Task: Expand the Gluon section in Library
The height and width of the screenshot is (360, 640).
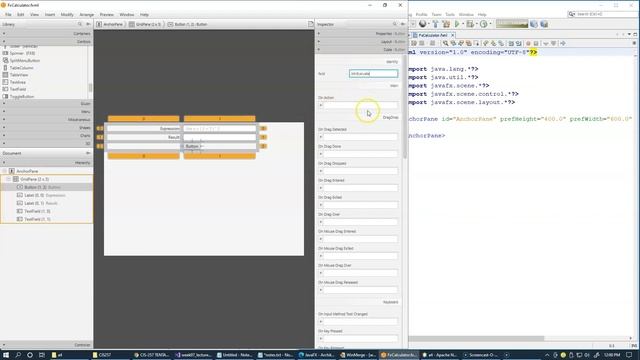Action: tap(47, 104)
